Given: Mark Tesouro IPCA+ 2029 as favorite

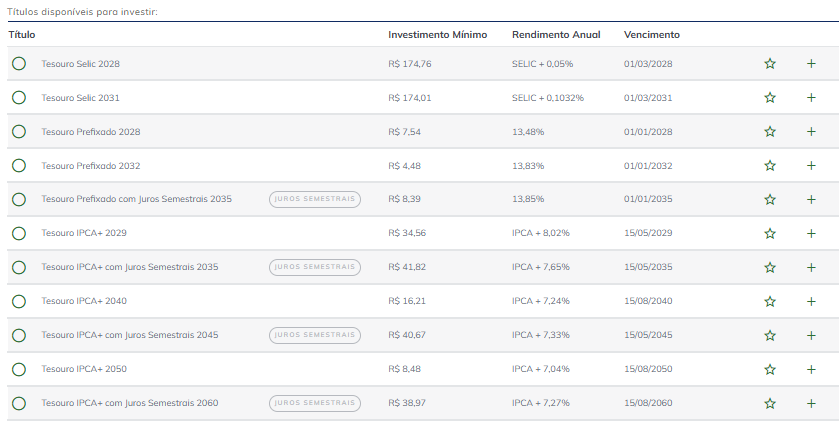Looking at the screenshot, I should tap(770, 234).
